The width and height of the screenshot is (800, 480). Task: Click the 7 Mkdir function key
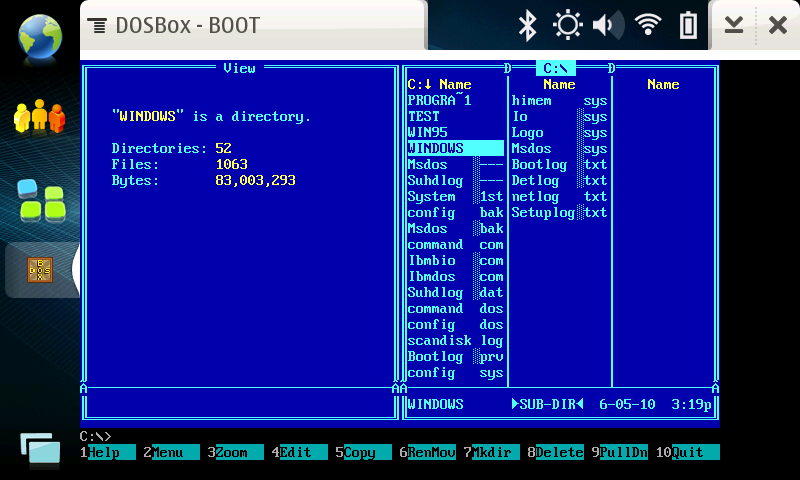(x=491, y=452)
